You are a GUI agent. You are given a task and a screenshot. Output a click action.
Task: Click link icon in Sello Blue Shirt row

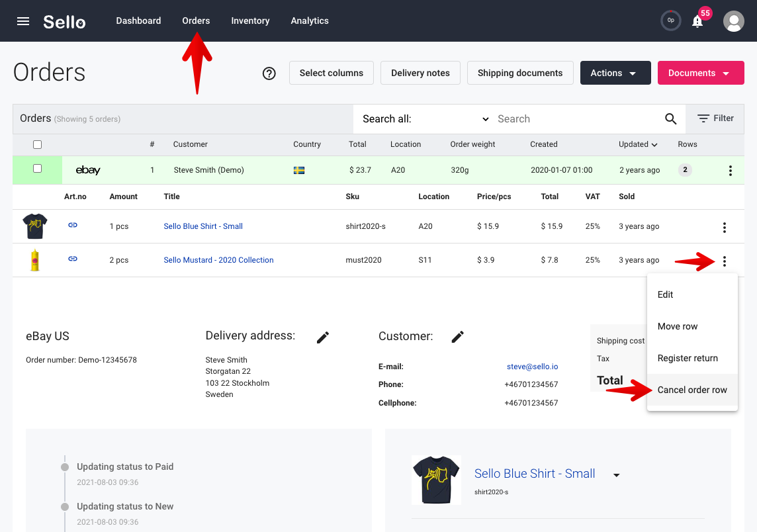coord(72,225)
